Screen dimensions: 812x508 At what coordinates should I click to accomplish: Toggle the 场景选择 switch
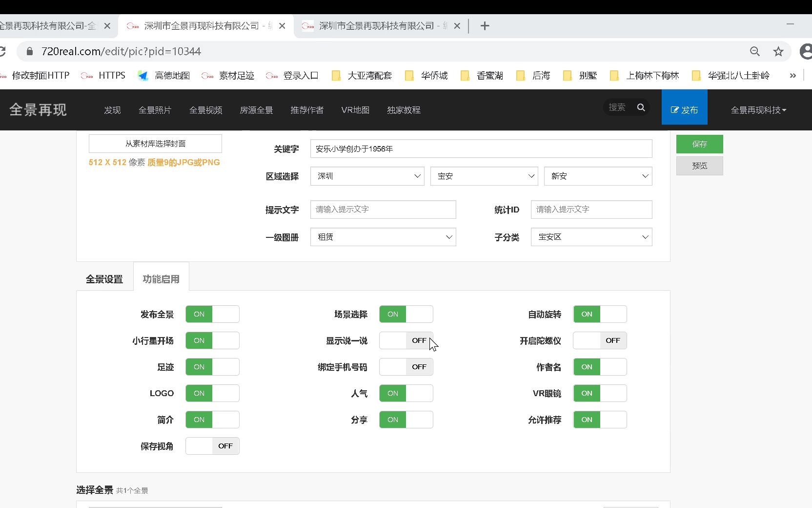pos(406,314)
